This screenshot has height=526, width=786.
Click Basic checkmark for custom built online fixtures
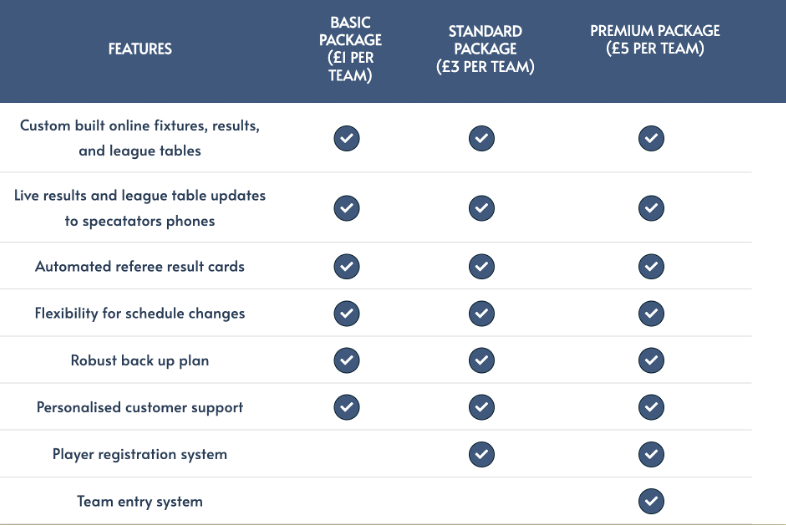(x=346, y=138)
